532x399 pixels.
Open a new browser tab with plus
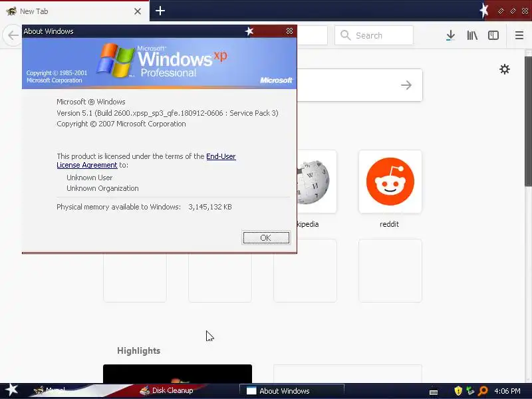tap(160, 11)
